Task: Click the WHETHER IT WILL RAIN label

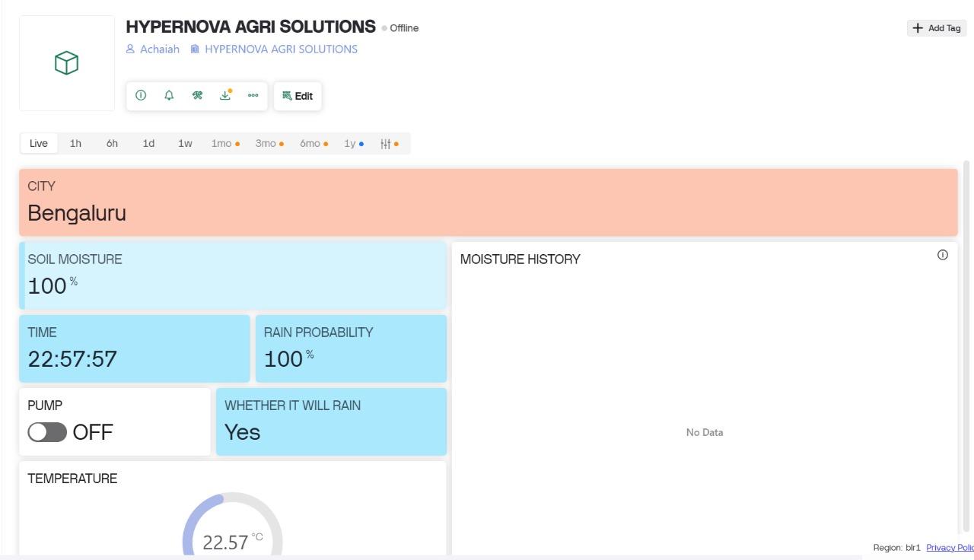Action: [x=293, y=406]
